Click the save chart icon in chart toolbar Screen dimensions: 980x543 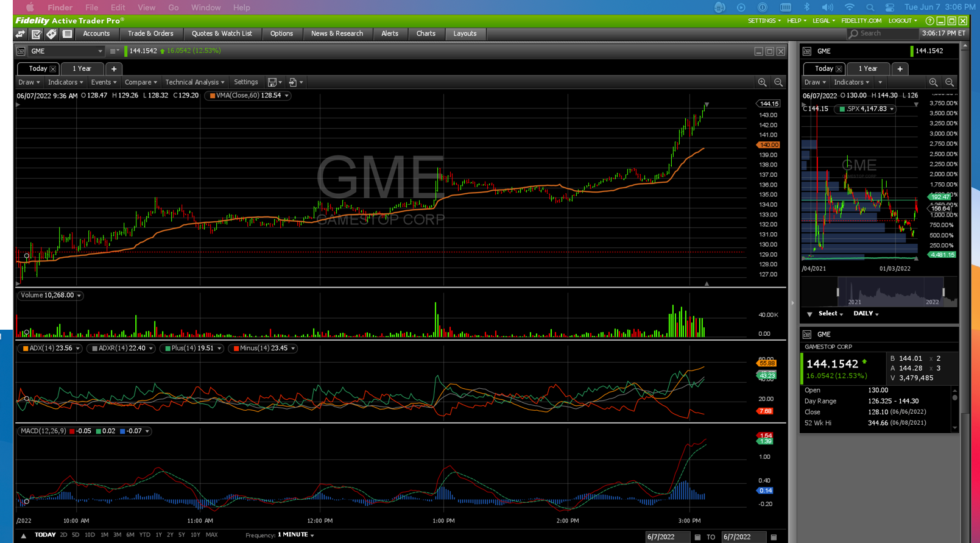[272, 82]
